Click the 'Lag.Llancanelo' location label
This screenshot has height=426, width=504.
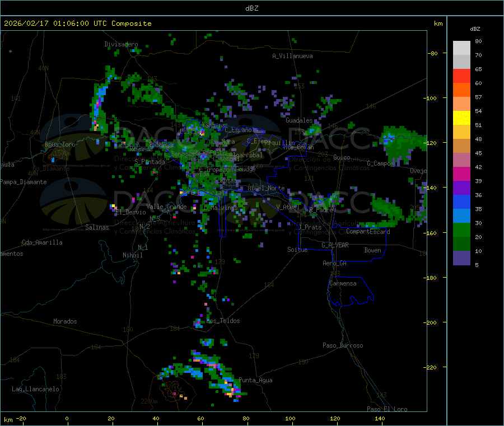tap(35, 389)
